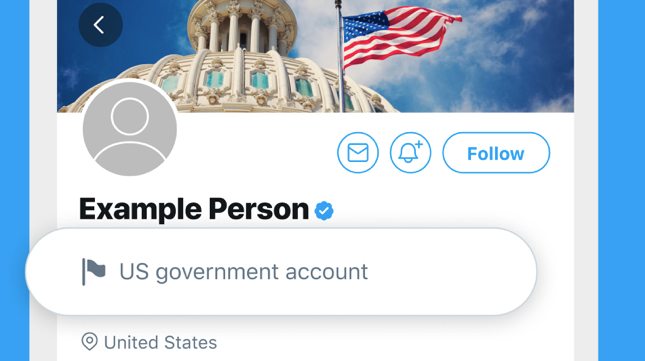Select the Example Person display name
The image size is (645, 361).
click(194, 209)
